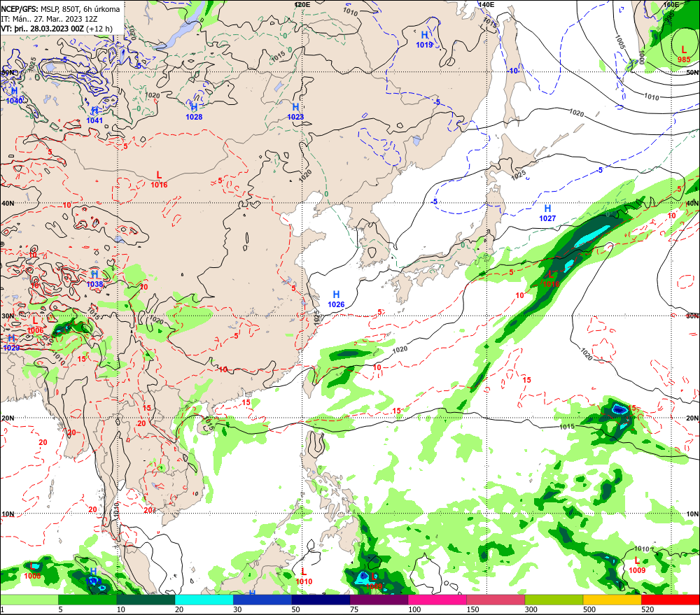700x615 pixels.
Task: Click the H 1028 high pressure label
Action: 194,112
